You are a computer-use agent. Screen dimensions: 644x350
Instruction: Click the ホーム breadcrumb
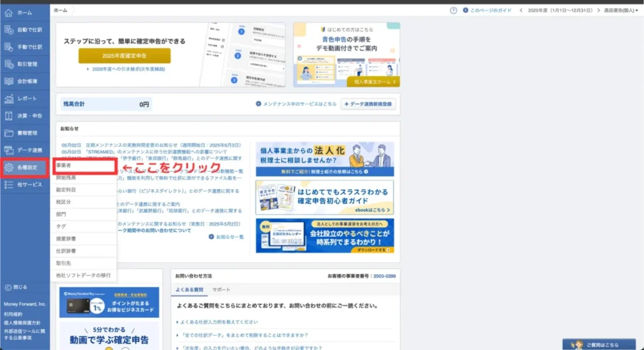pyautogui.click(x=60, y=11)
